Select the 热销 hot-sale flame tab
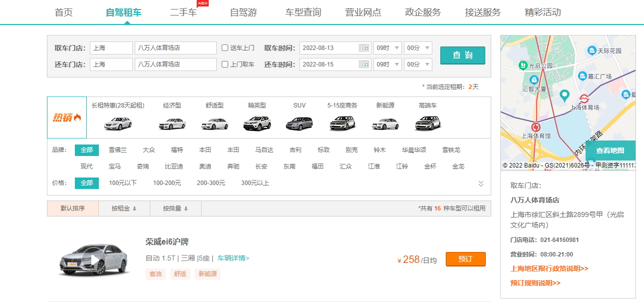Viewport: 644px width, 302px height. click(67, 117)
